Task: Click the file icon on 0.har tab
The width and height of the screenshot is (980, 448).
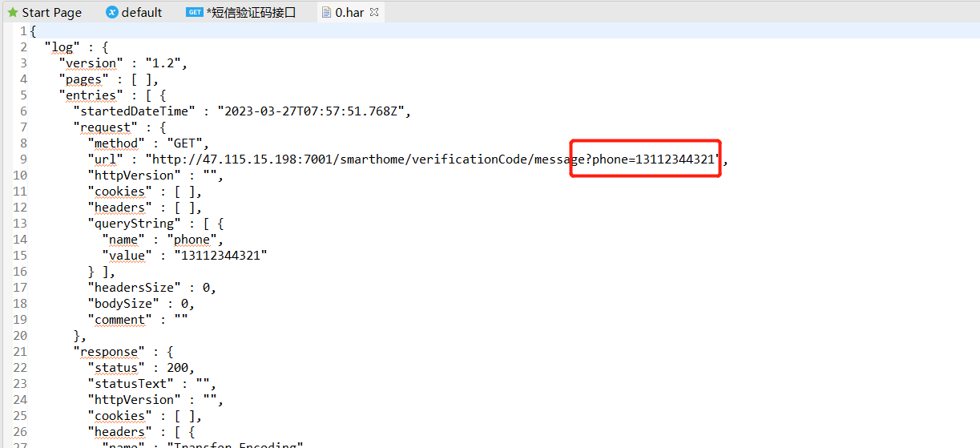Action: pyautogui.click(x=326, y=13)
